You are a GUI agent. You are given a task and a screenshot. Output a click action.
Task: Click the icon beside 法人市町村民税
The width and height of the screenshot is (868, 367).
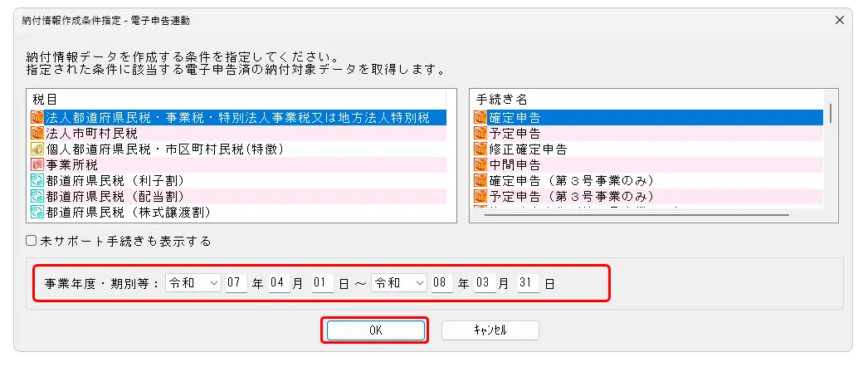(37, 134)
